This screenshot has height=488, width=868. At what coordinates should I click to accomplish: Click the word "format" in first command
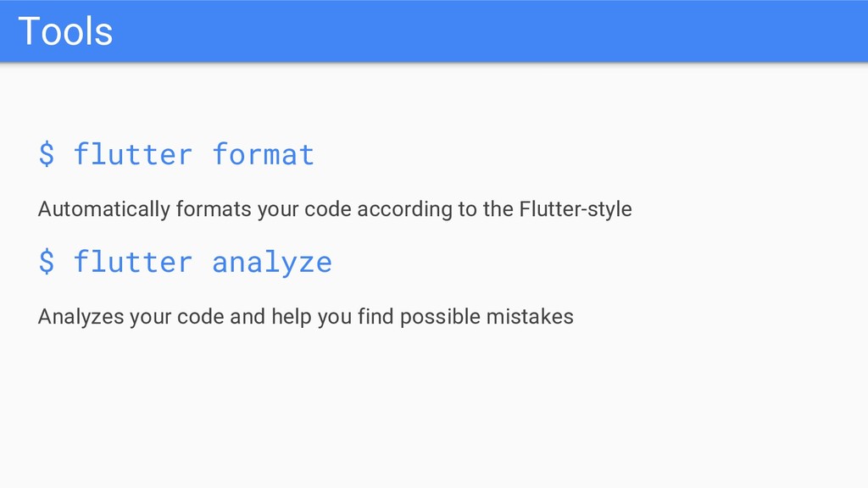[x=264, y=154]
